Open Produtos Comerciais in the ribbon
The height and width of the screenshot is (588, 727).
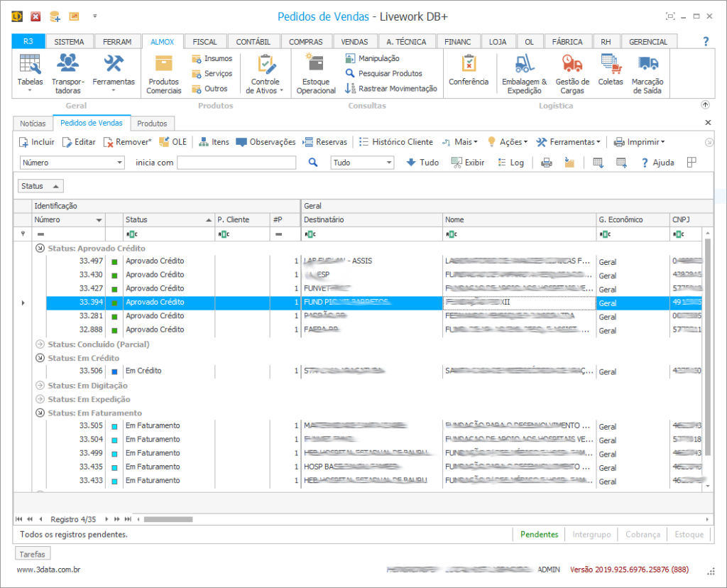(x=164, y=74)
